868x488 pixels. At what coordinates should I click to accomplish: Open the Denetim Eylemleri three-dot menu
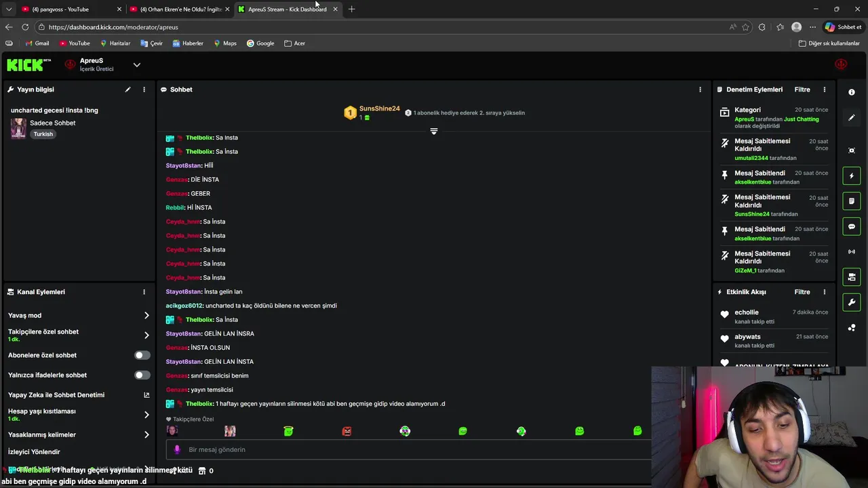825,89
